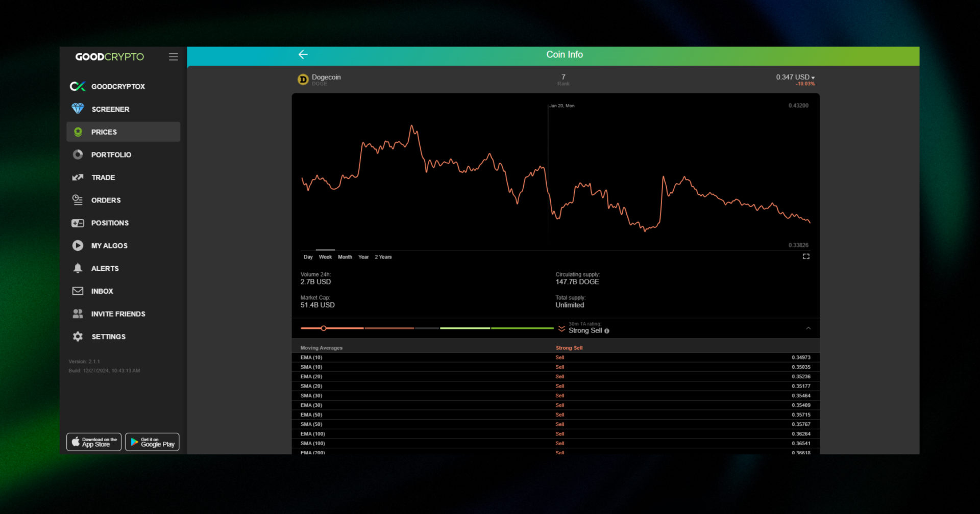Go back using the arrow icon
980x514 pixels.
click(303, 55)
